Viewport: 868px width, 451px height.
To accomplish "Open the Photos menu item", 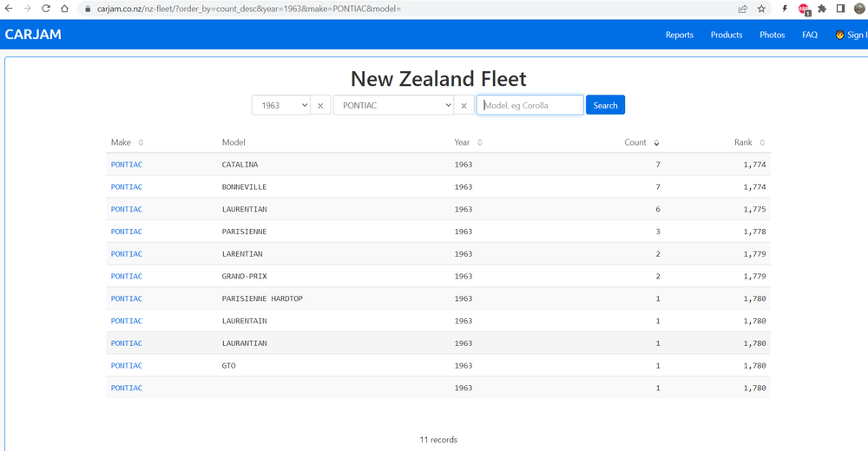I will 773,35.
